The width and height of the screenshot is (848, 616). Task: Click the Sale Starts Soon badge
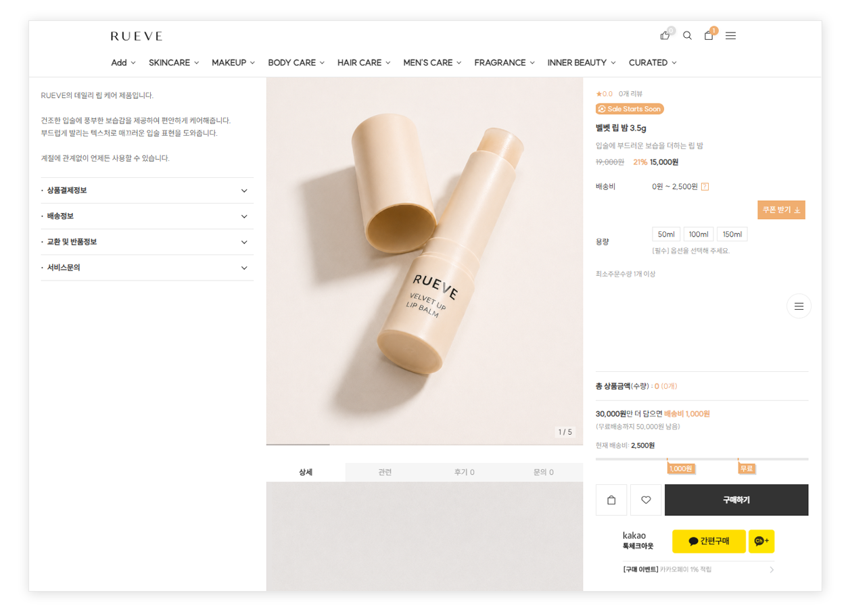pyautogui.click(x=630, y=109)
